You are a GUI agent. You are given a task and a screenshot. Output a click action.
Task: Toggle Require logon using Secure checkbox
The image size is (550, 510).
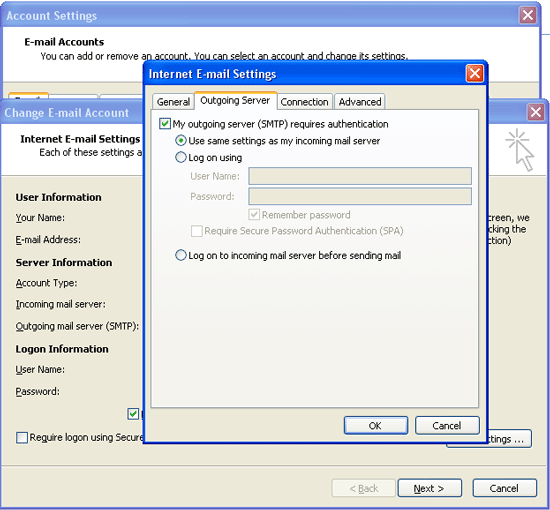tap(22, 437)
